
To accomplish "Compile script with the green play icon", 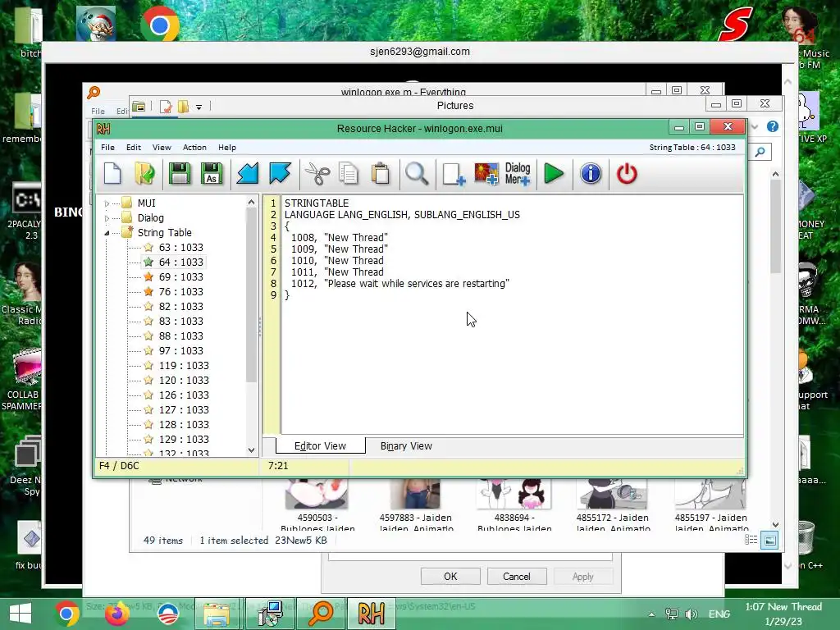I will [x=554, y=174].
